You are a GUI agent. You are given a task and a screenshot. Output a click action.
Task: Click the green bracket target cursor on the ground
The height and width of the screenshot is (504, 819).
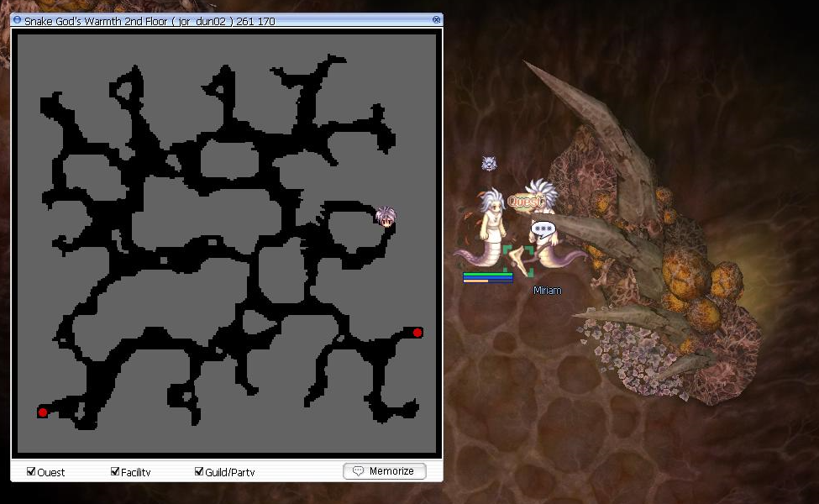pos(518,260)
